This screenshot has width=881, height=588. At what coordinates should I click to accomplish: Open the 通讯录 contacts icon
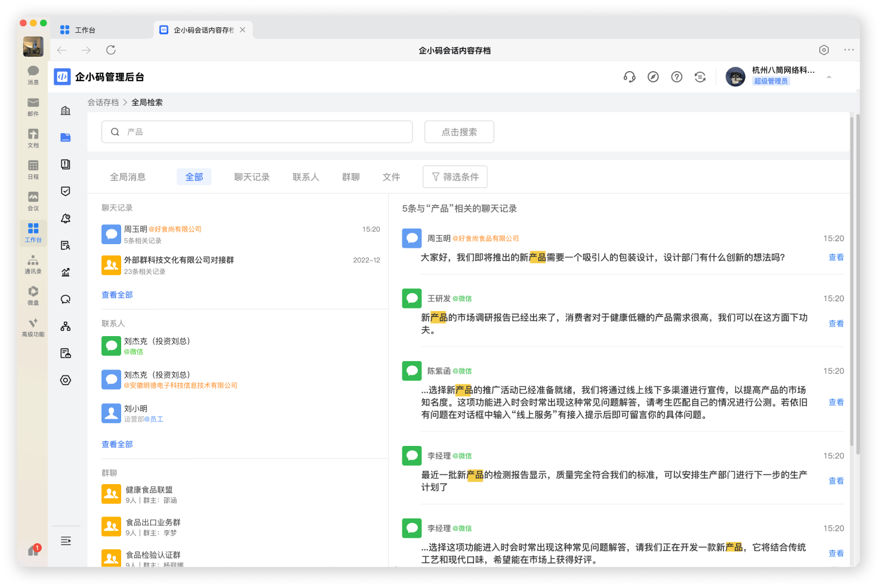tap(33, 264)
